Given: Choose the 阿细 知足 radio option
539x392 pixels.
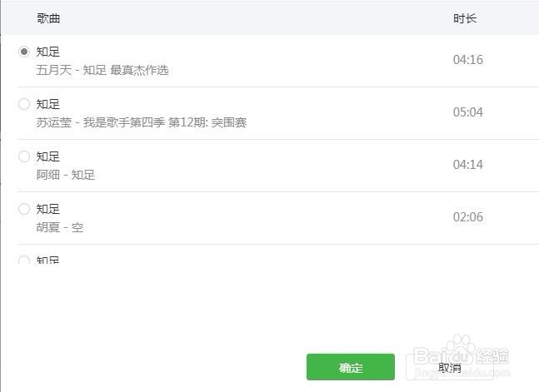Looking at the screenshot, I should tap(24, 156).
